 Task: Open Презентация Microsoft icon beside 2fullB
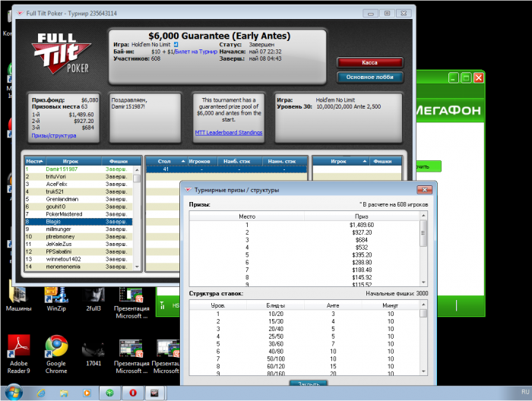click(131, 303)
